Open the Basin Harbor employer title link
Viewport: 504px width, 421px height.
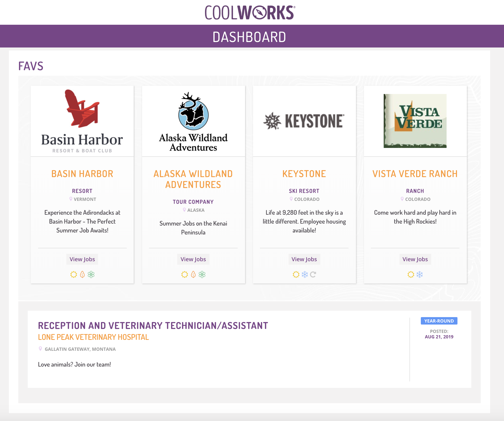[82, 174]
